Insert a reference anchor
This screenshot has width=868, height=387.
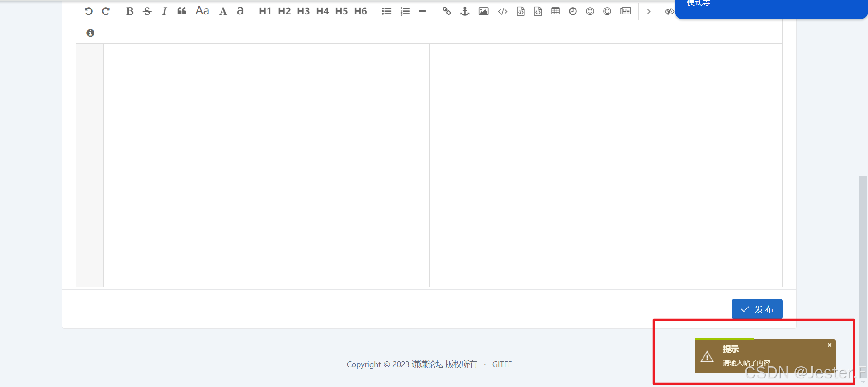(465, 11)
